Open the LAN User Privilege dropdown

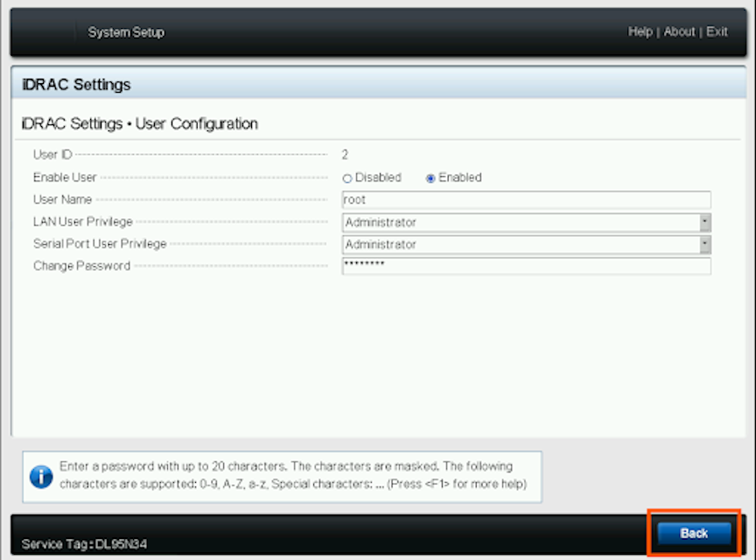pyautogui.click(x=704, y=222)
